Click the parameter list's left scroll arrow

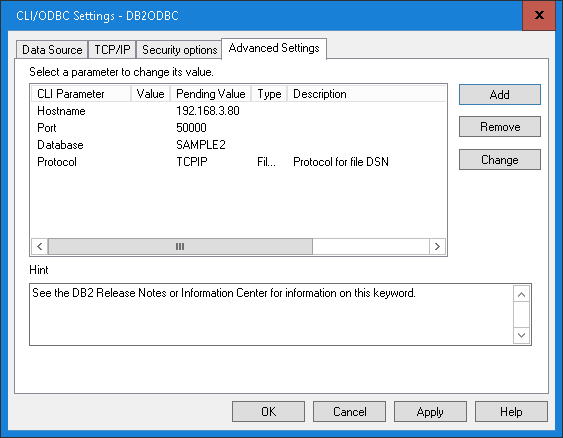point(39,247)
